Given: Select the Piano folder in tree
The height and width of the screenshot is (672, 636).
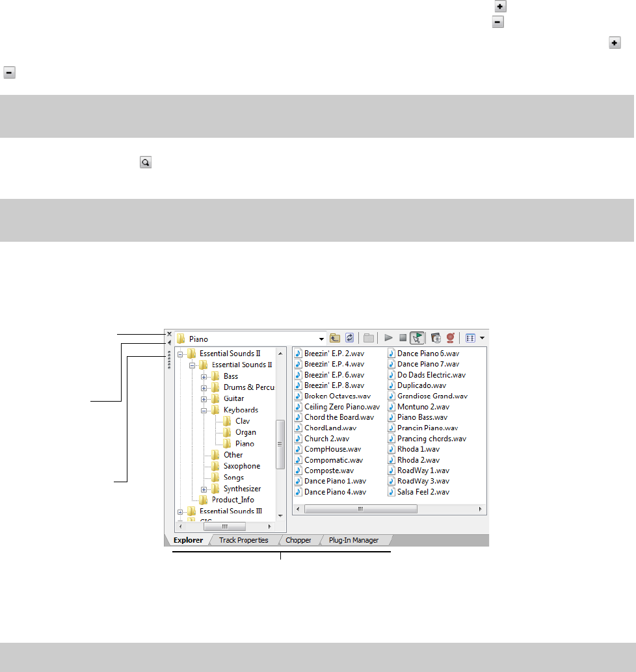Looking at the screenshot, I should point(245,444).
